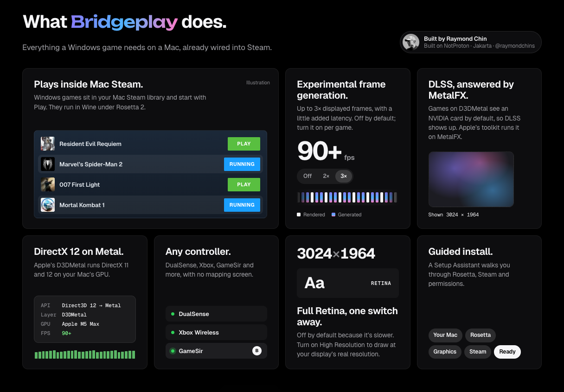Select the Rosetta install step
The height and width of the screenshot is (392, 564).
(x=481, y=335)
